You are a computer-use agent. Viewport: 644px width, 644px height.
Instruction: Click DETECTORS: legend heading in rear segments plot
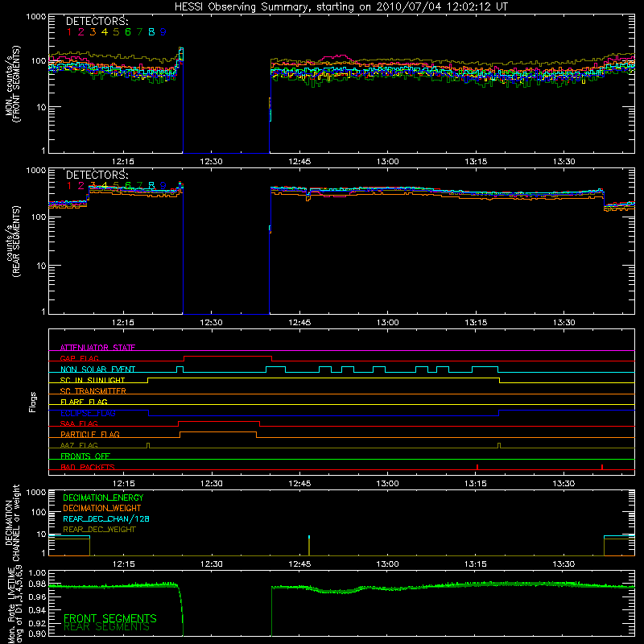pyautogui.click(x=97, y=175)
